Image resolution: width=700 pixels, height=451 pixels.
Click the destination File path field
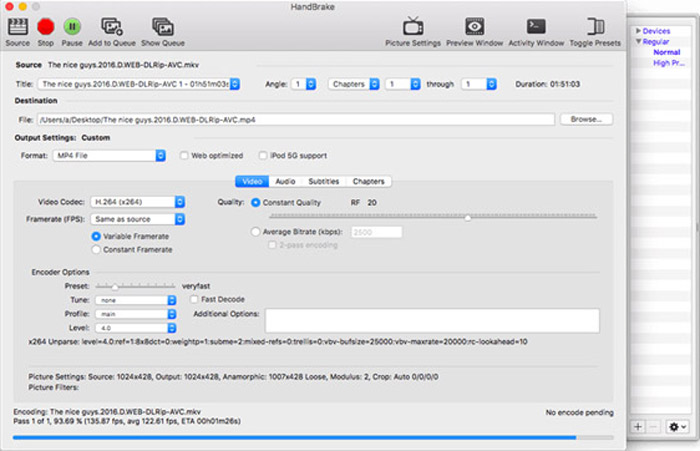[x=296, y=120]
